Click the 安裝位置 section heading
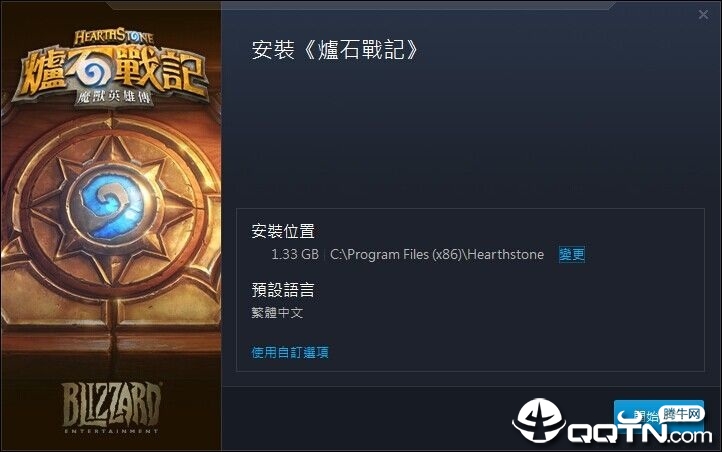This screenshot has height=452, width=722. click(x=283, y=231)
